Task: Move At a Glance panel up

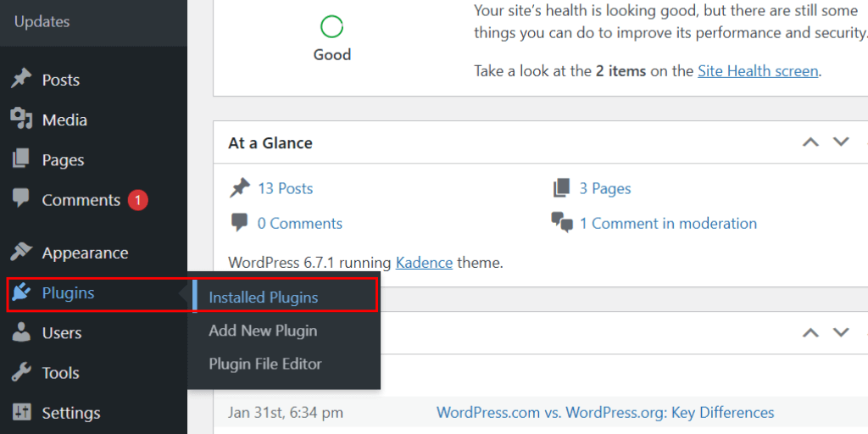Action: [810, 142]
